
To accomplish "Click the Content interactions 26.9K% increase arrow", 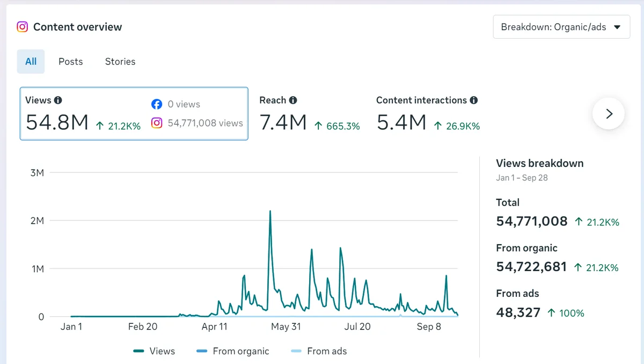I will coord(438,126).
